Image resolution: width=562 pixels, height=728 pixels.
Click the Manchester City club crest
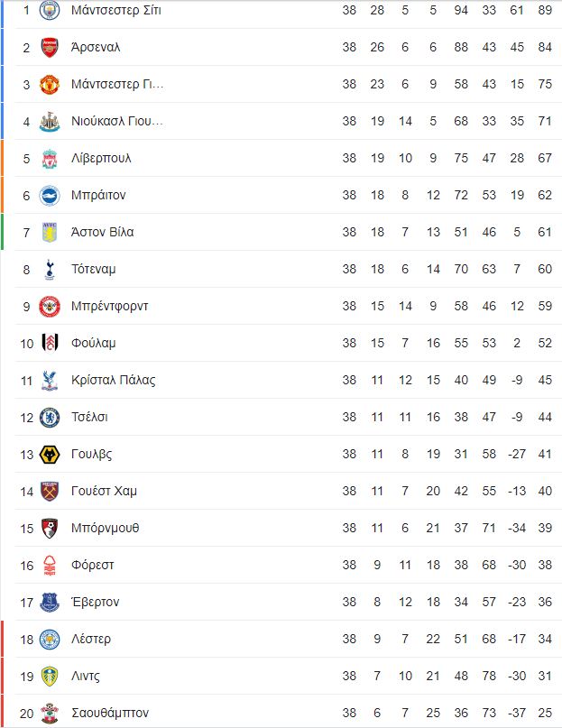pos(50,11)
